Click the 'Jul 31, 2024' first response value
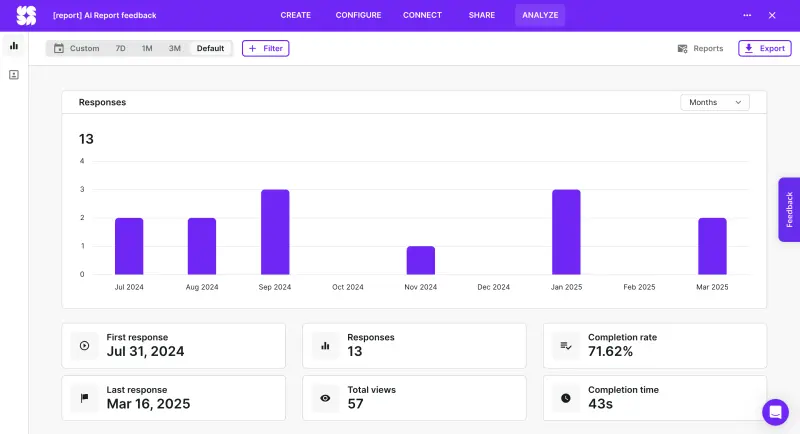The width and height of the screenshot is (800, 434). [145, 351]
